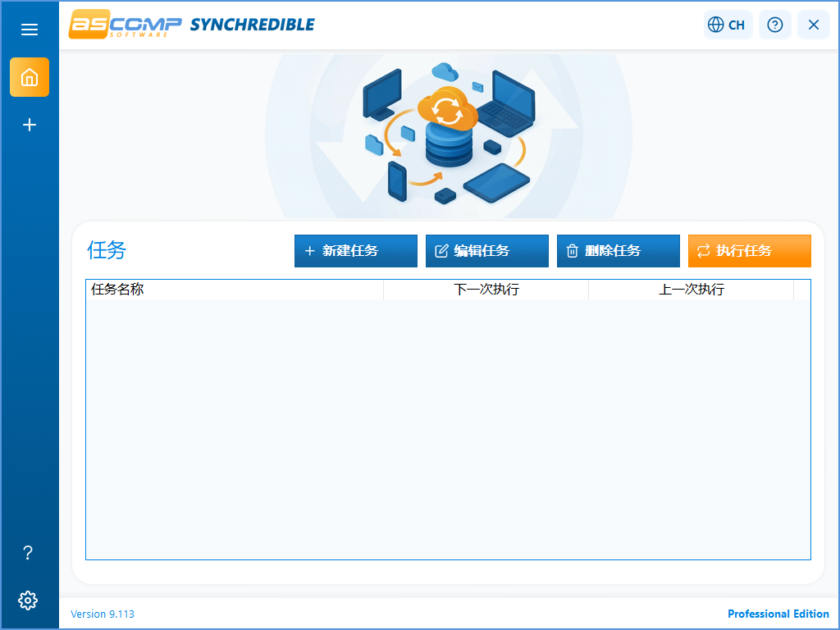Image resolution: width=840 pixels, height=630 pixels.
Task: Click the orange 执行任务 execute button icon
Action: pos(704,251)
